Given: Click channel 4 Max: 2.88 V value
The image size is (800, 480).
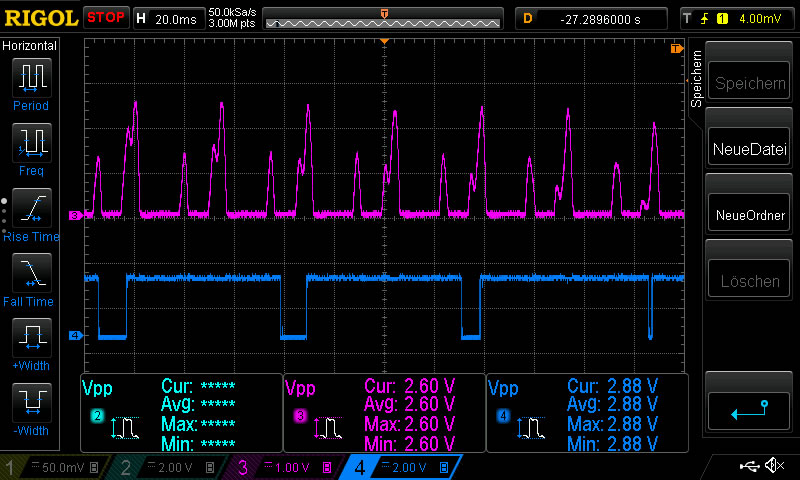Looking at the screenshot, I should pyautogui.click(x=632, y=424).
